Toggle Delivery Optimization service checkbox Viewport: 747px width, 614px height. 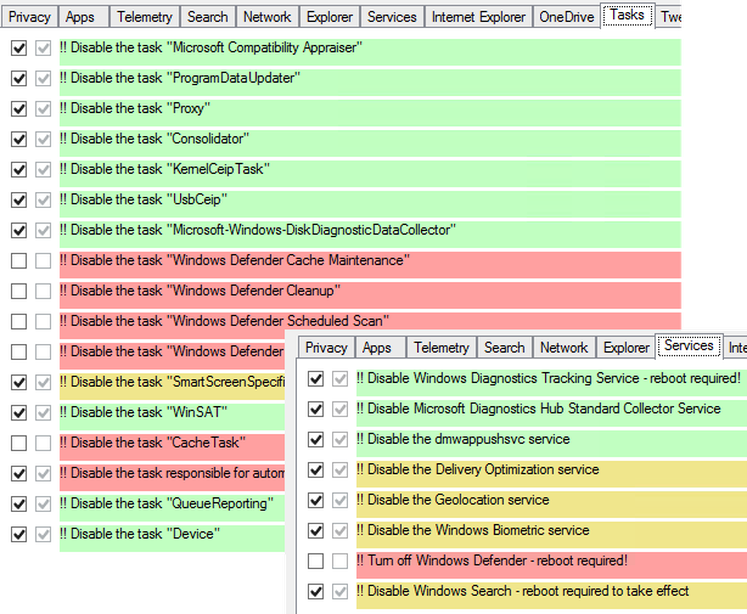click(316, 470)
